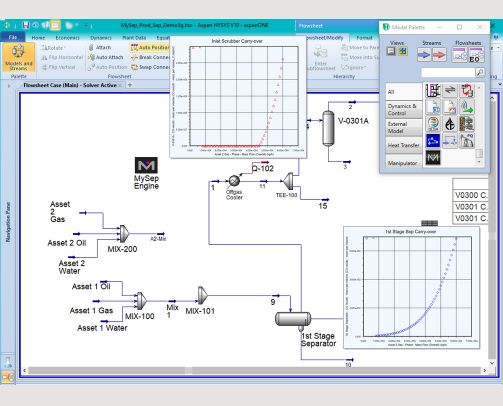Click Swap Connection in the ribbon
This screenshot has width=503, height=406.
[x=151, y=67]
